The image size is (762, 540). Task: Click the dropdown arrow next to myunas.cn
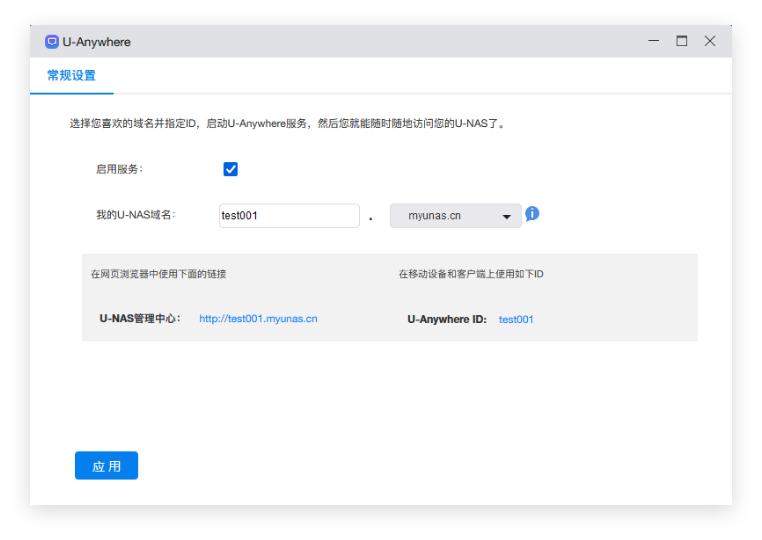pyautogui.click(x=507, y=217)
